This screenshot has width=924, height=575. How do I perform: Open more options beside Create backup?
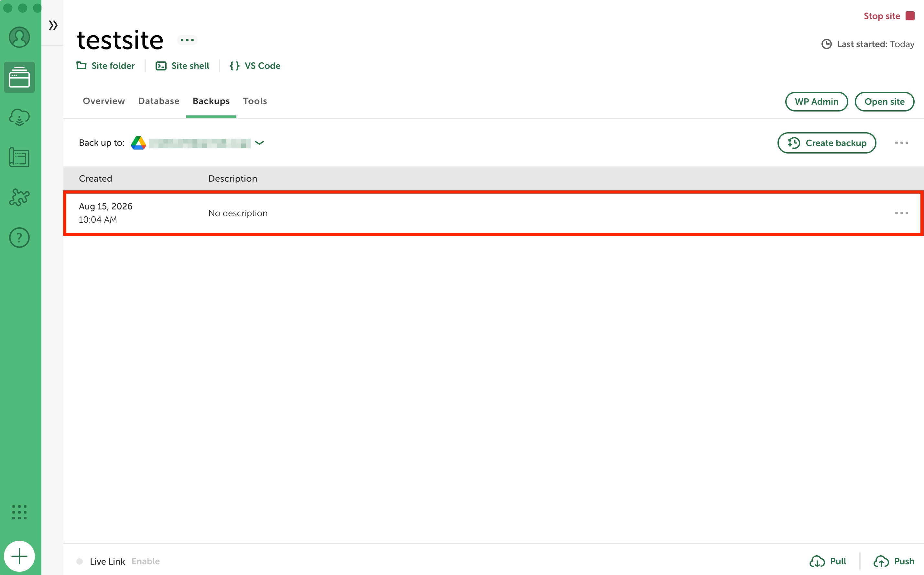pos(901,143)
